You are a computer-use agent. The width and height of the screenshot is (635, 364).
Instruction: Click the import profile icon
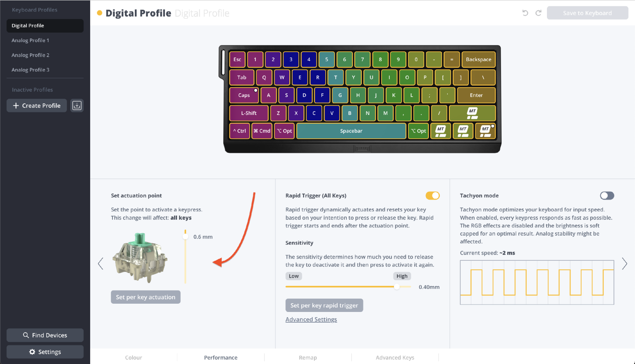77,105
